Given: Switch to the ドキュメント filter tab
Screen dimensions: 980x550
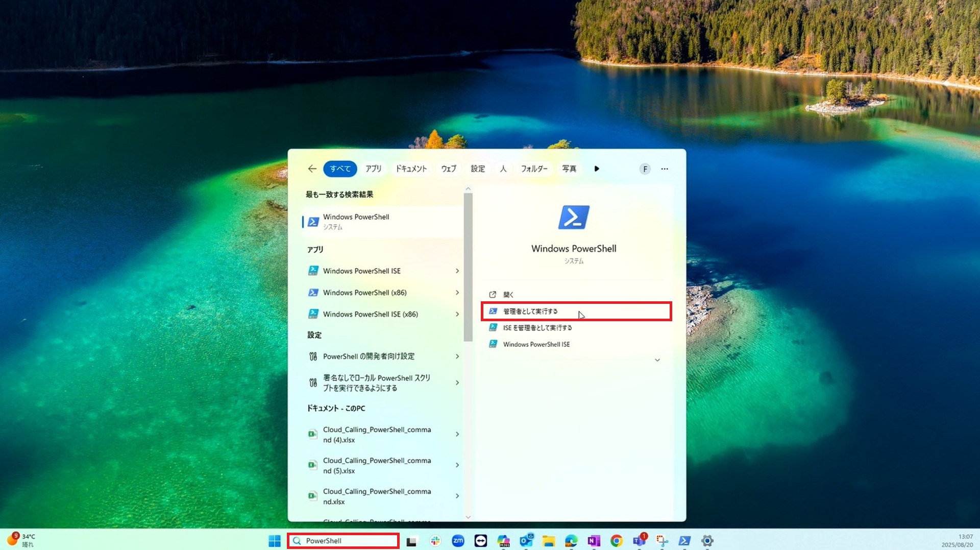Looking at the screenshot, I should 411,169.
